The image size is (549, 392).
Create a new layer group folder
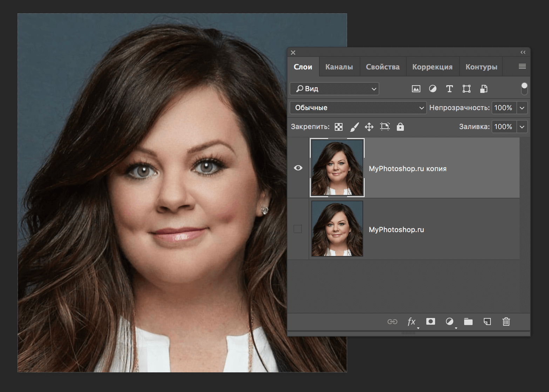pos(468,322)
